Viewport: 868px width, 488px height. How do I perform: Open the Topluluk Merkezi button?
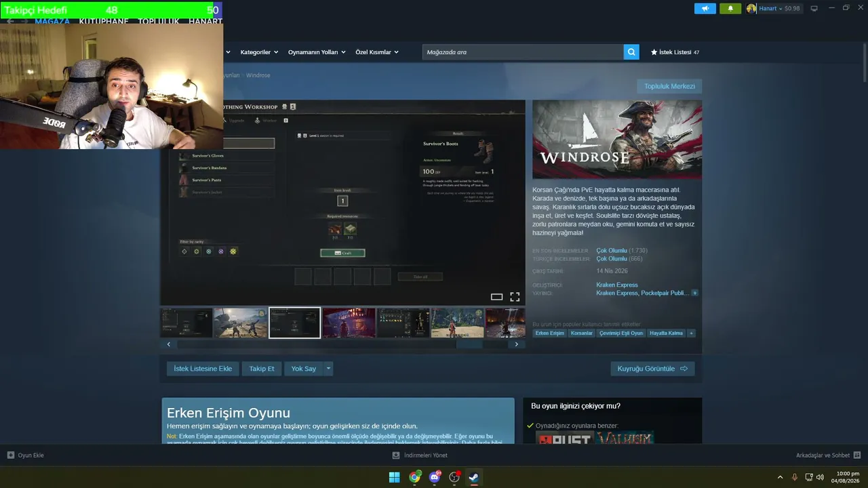point(669,86)
